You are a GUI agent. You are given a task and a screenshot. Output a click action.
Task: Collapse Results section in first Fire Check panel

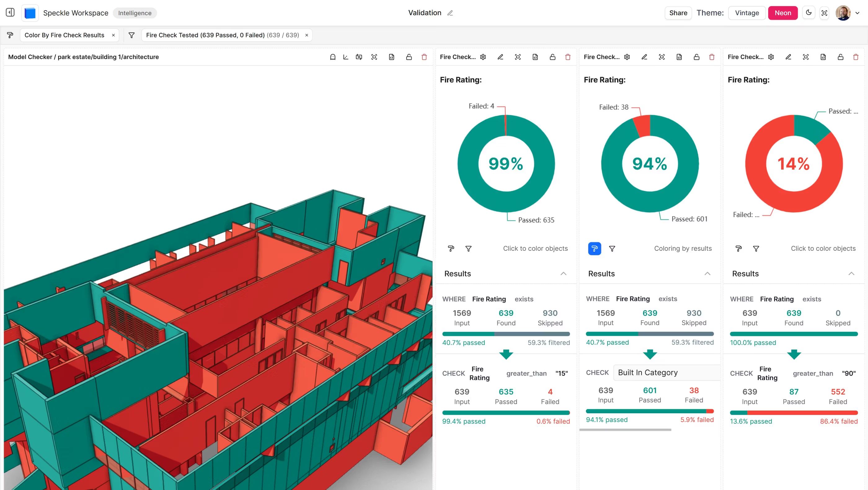563,273
